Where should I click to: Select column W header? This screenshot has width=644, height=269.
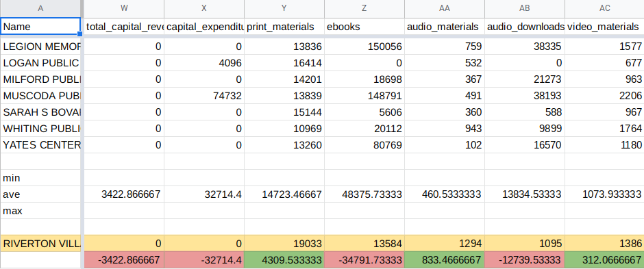tap(124, 8)
